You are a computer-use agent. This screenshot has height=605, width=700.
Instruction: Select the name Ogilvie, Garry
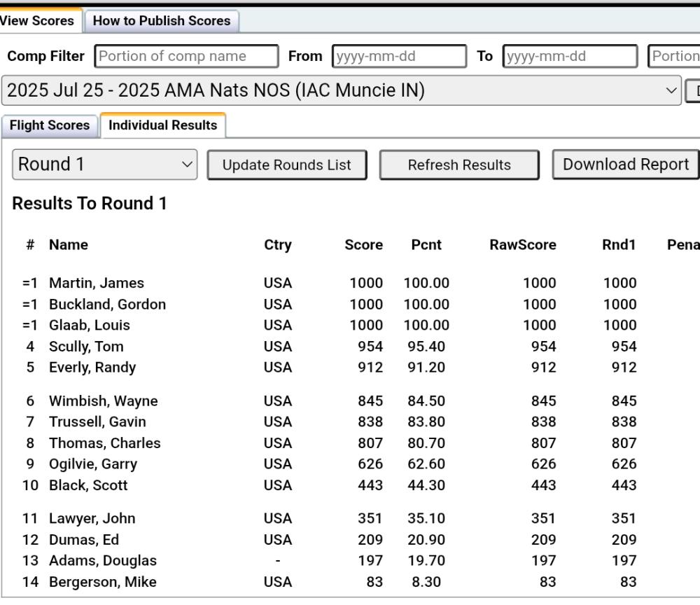point(93,464)
